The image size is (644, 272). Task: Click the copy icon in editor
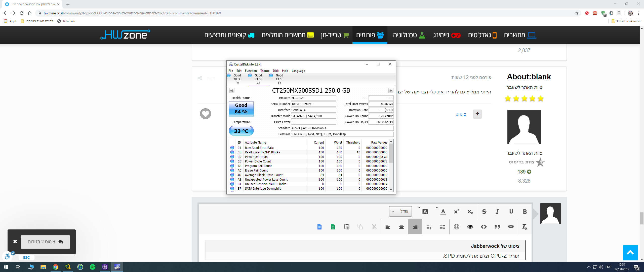(360, 227)
